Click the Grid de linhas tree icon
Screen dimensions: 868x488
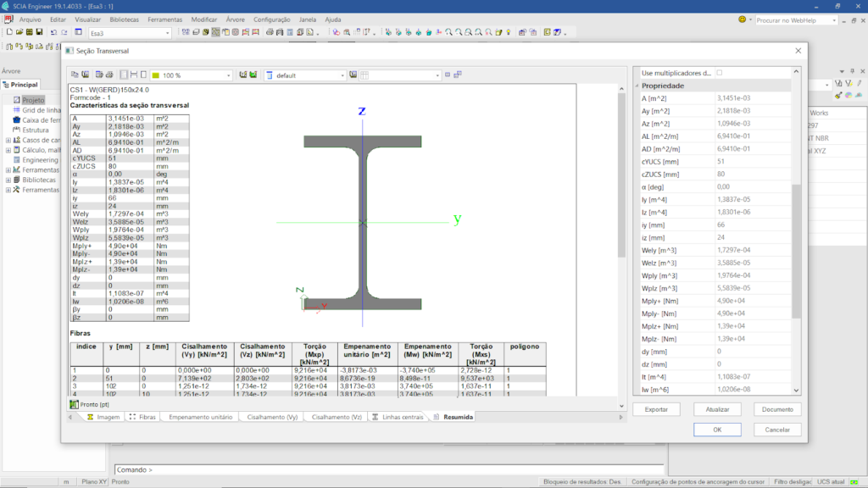pos(16,110)
